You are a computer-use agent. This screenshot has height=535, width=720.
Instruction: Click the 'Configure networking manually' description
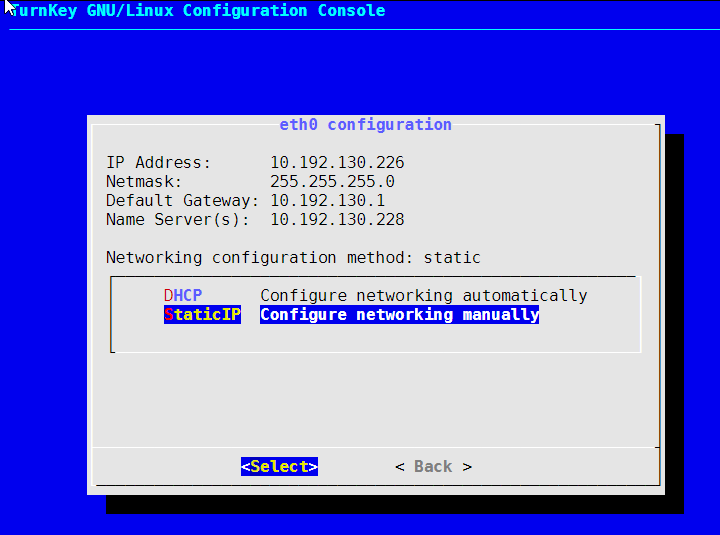[x=399, y=315]
